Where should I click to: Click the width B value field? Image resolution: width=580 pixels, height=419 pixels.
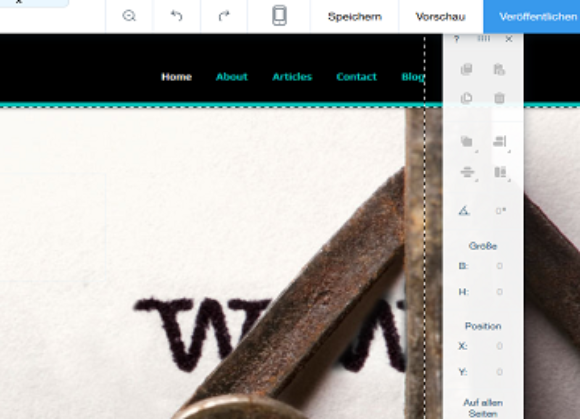point(499,266)
